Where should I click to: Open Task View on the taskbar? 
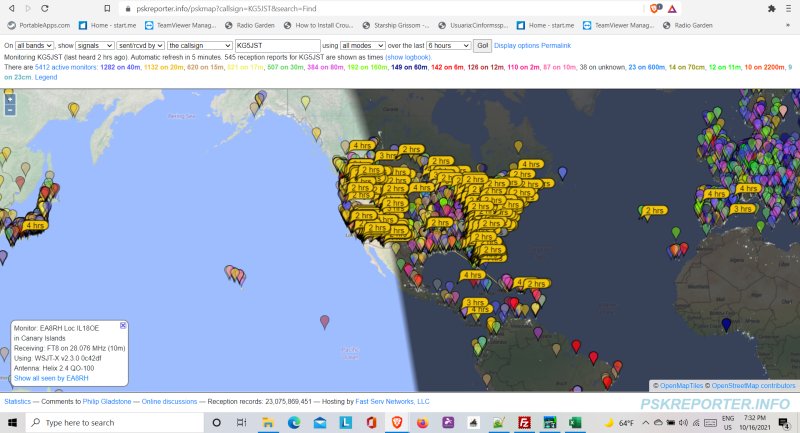coord(241,422)
